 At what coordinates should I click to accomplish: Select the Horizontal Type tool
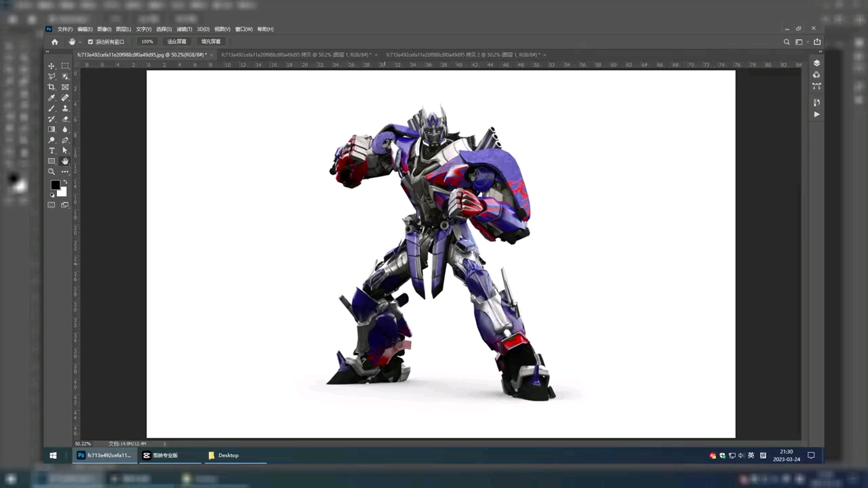[52, 150]
